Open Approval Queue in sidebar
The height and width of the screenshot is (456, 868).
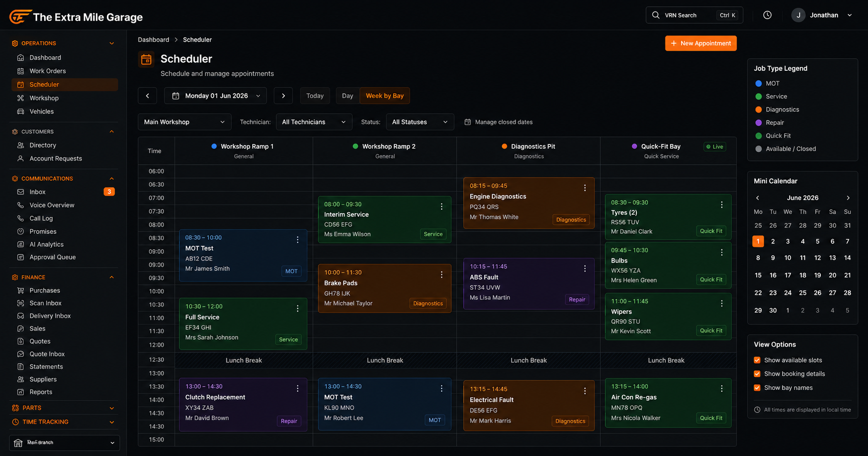coord(53,257)
